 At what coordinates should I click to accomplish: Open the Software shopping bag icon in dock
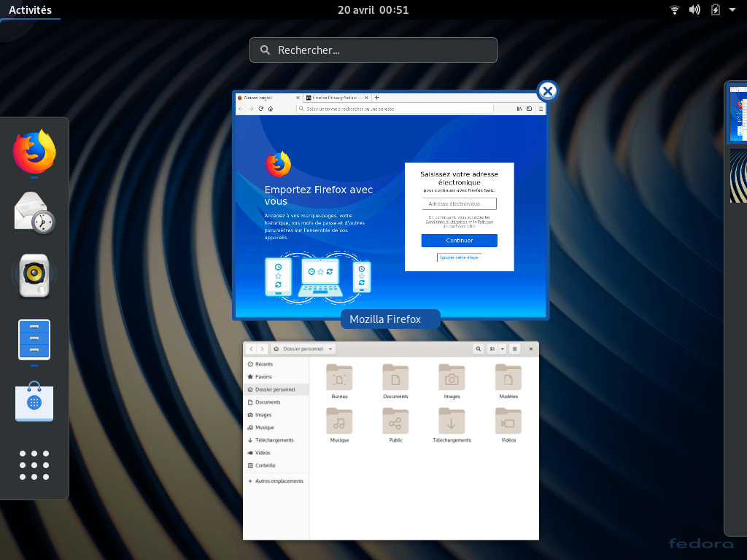34,402
